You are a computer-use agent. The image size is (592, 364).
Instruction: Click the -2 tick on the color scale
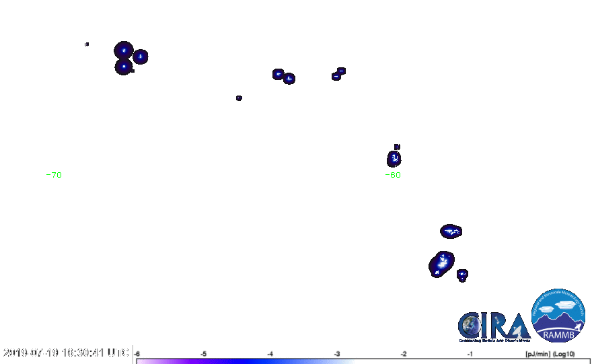tap(403, 353)
